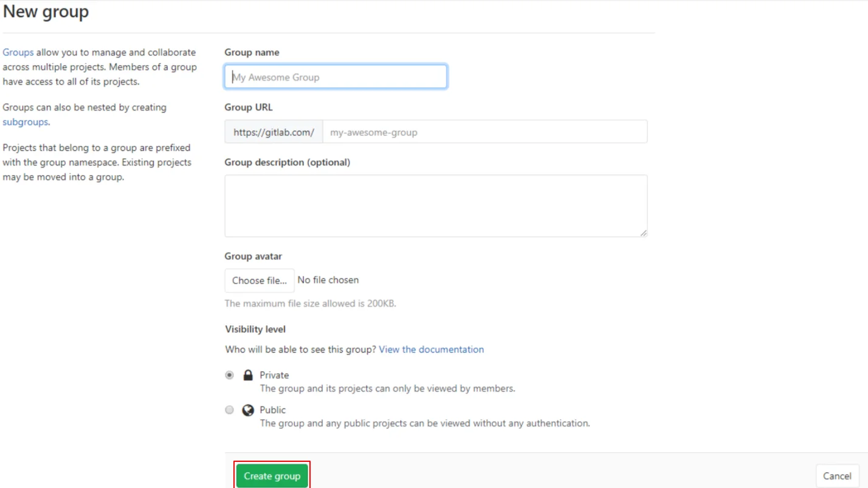This screenshot has width=868, height=488.
Task: Select the Public visibility radio button
Action: tap(229, 410)
